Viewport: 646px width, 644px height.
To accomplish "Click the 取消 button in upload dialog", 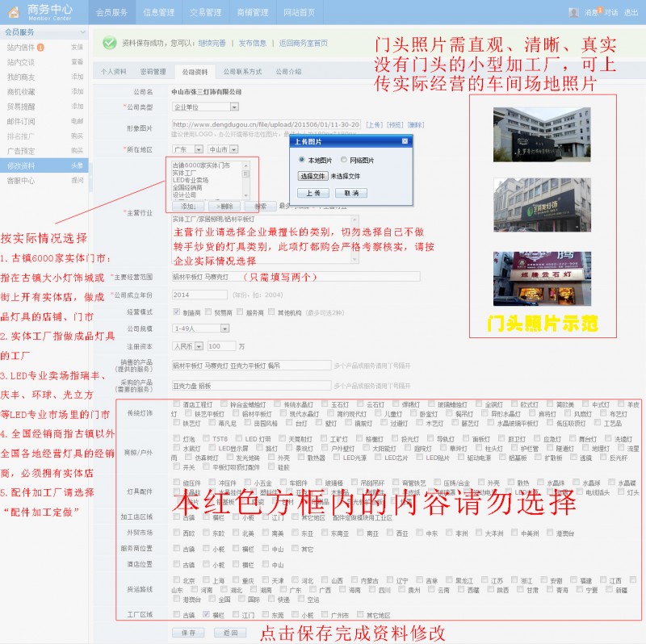I will (350, 193).
